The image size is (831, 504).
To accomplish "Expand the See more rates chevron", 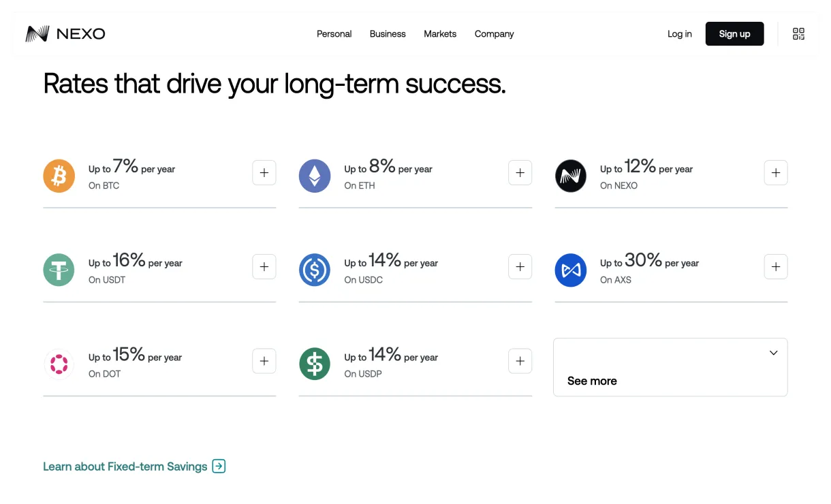I will (773, 353).
